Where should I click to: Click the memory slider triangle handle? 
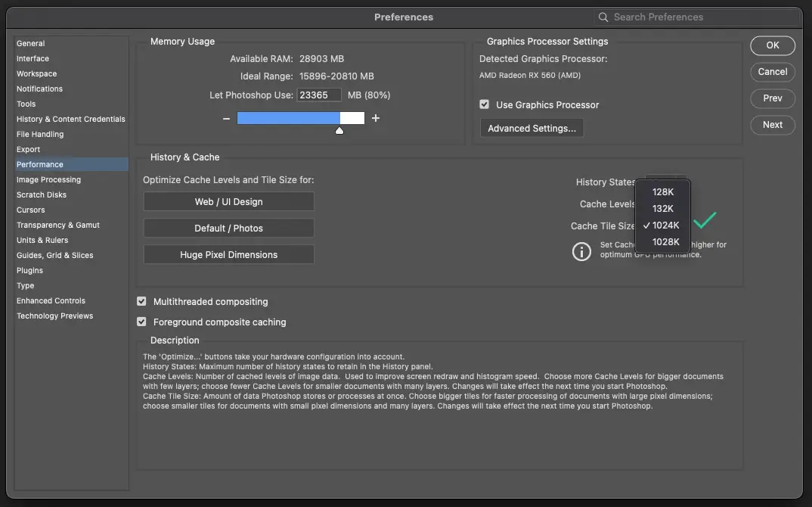point(339,131)
